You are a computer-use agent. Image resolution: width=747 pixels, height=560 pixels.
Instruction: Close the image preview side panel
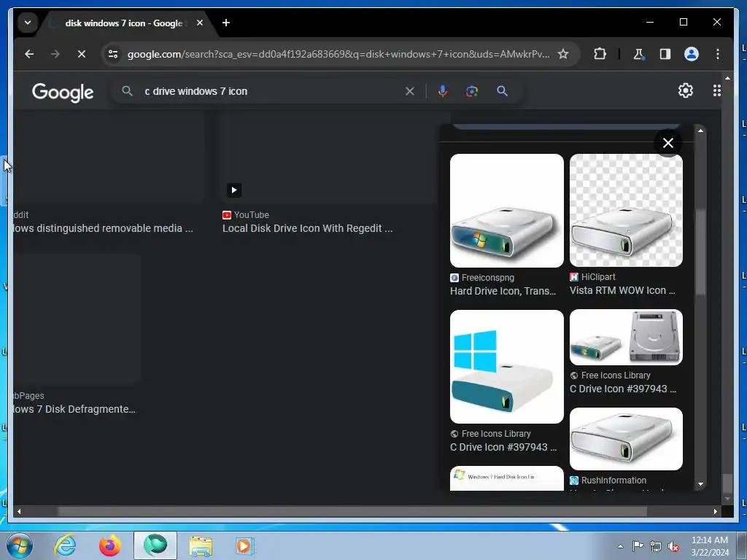(x=668, y=143)
